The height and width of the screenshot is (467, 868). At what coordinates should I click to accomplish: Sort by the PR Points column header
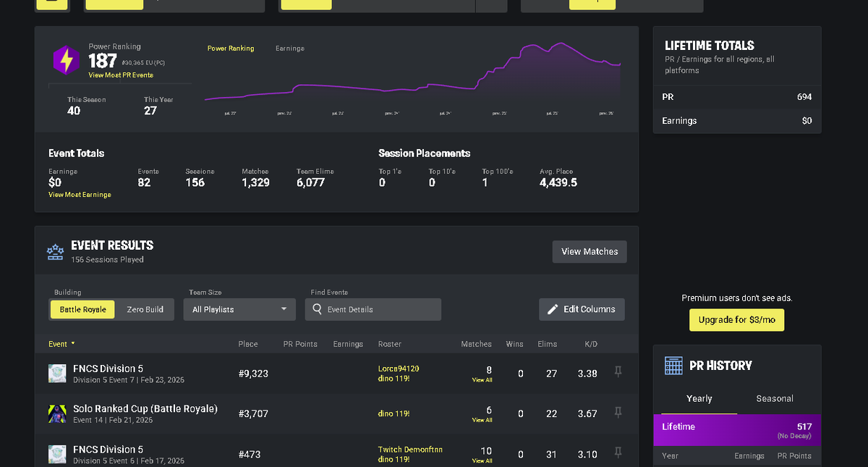click(x=300, y=344)
